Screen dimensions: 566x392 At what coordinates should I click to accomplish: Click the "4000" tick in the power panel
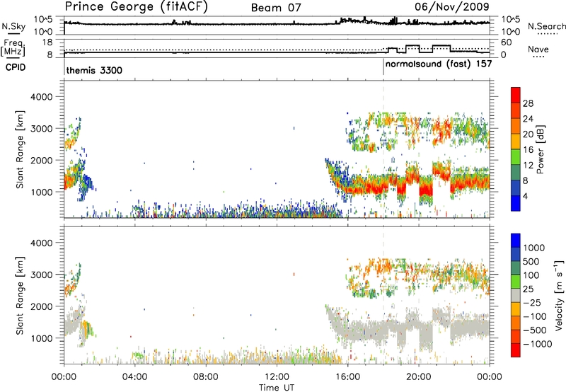(41, 97)
